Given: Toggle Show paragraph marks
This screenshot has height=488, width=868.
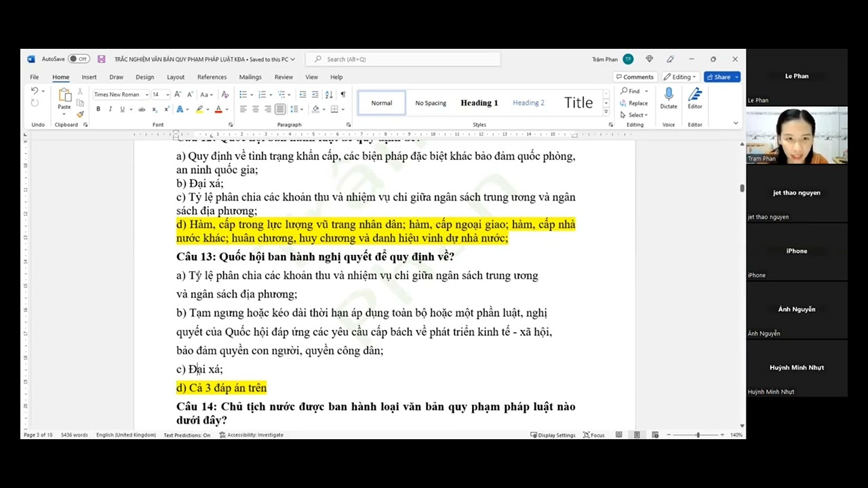Looking at the screenshot, I should (342, 94).
